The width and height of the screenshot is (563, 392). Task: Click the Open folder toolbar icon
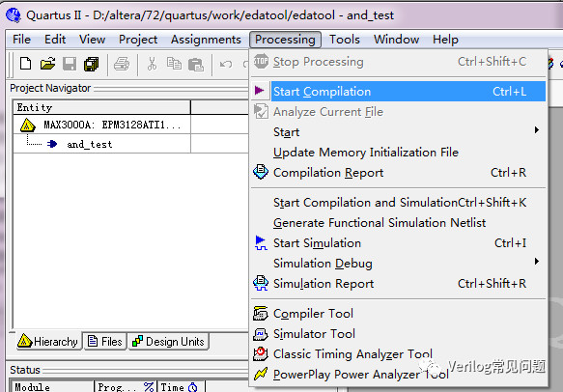(x=47, y=64)
